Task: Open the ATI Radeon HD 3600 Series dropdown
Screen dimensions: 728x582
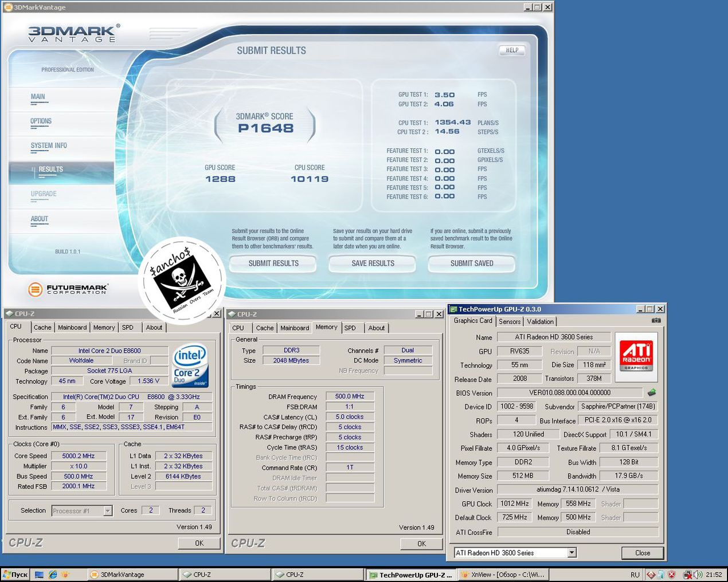Action: pyautogui.click(x=572, y=553)
